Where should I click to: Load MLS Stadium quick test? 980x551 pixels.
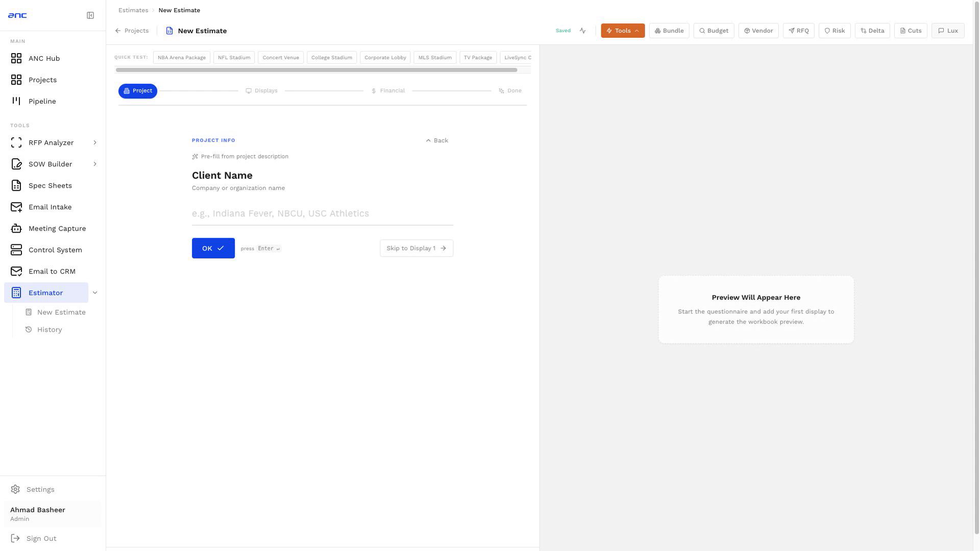point(435,58)
